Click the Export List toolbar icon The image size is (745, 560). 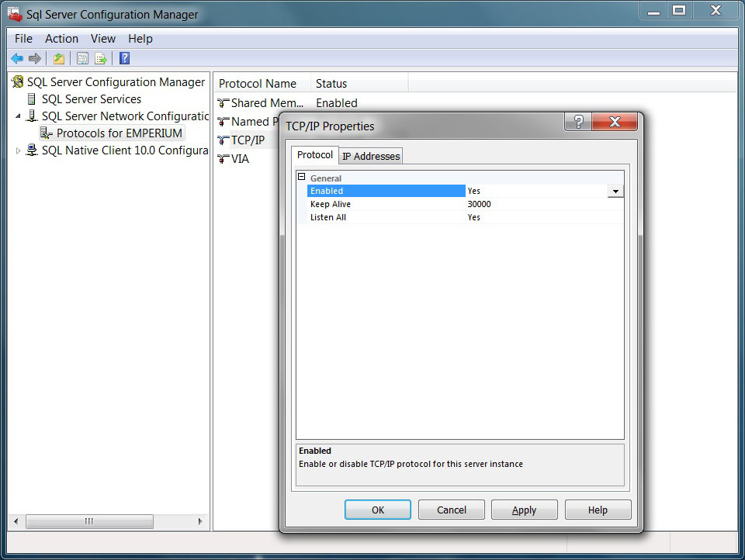pyautogui.click(x=101, y=58)
